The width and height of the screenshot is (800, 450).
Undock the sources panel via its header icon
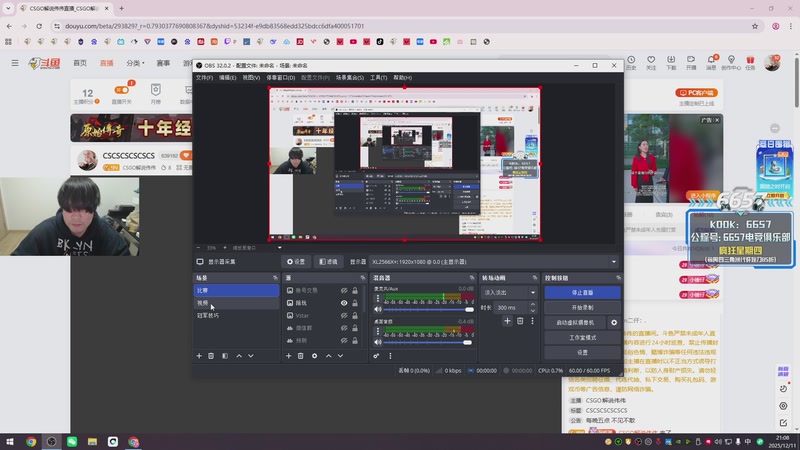pyautogui.click(x=363, y=278)
